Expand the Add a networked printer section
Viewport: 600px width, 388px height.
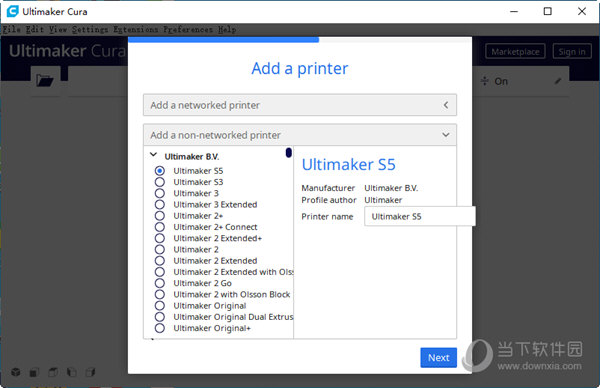click(x=300, y=105)
